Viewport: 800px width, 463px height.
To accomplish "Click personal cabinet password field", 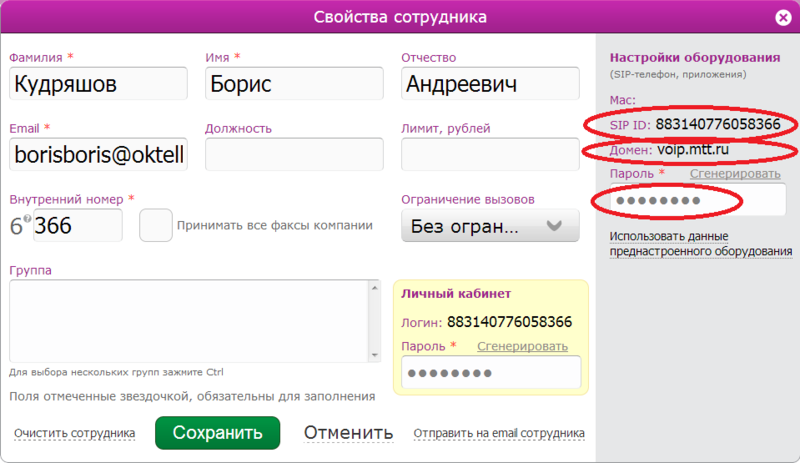I will 490,373.
